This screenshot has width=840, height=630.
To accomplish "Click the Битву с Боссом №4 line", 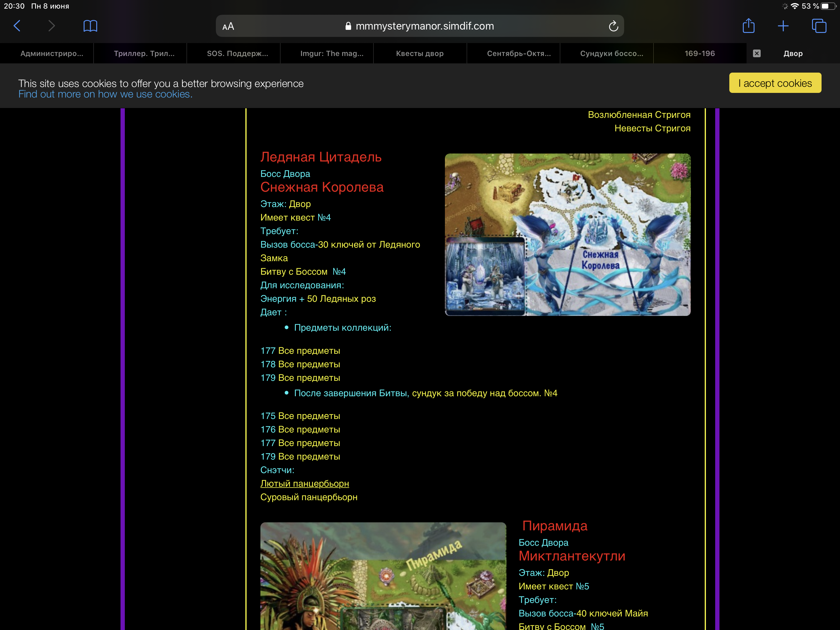I will (x=303, y=272).
